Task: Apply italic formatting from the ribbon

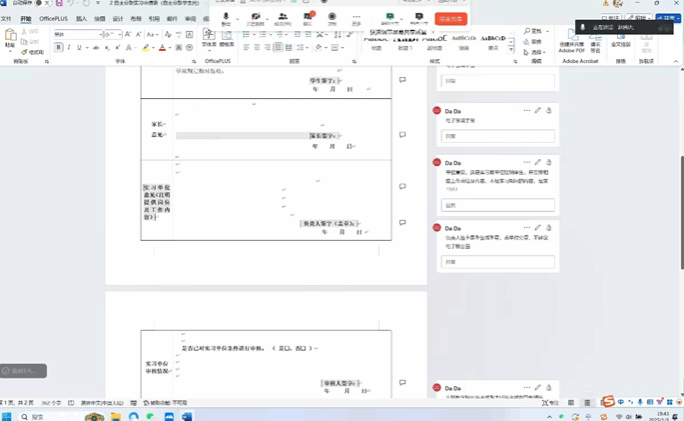Action: click(68, 47)
